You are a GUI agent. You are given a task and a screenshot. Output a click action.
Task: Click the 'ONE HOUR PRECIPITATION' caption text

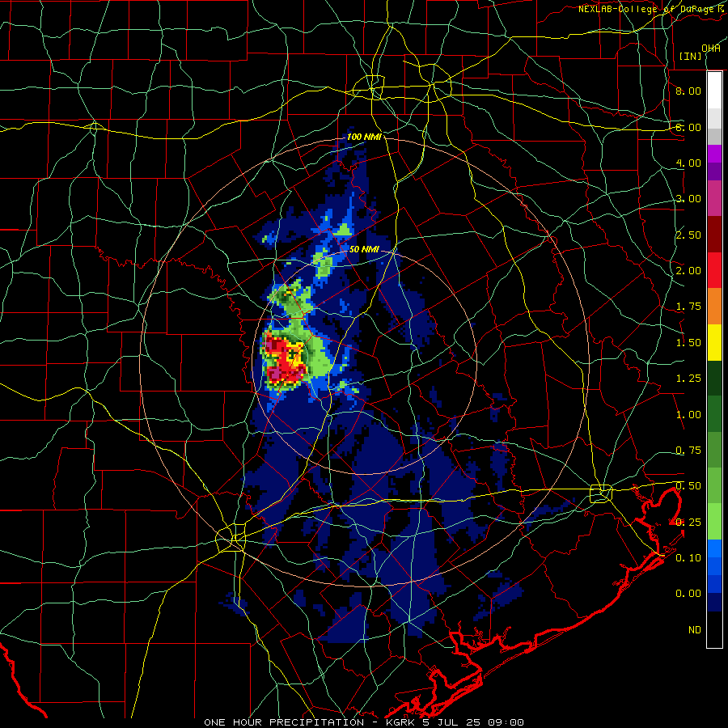(284, 722)
